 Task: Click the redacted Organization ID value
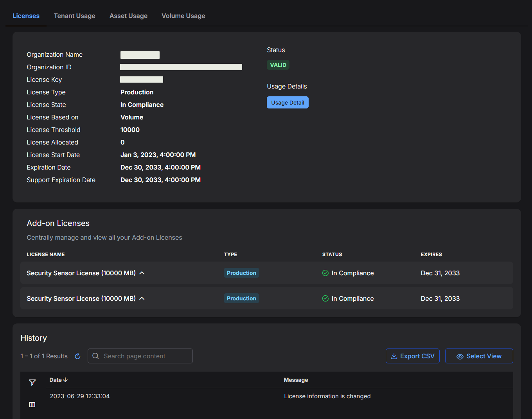coord(181,67)
